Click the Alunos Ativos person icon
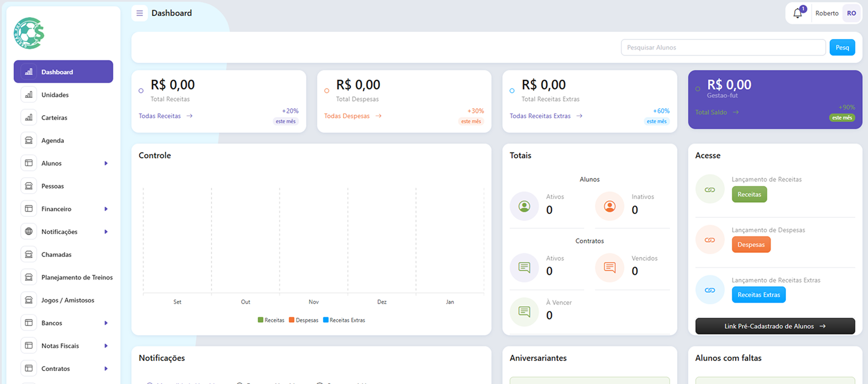 click(524, 206)
